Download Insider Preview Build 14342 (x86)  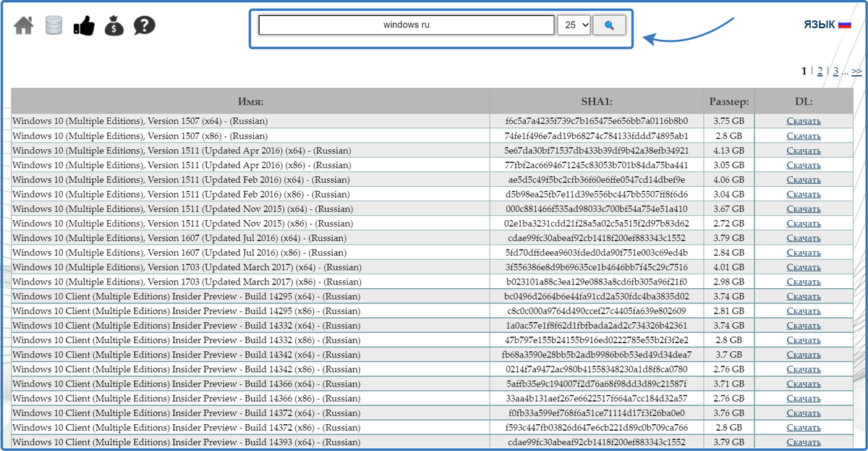(x=804, y=369)
